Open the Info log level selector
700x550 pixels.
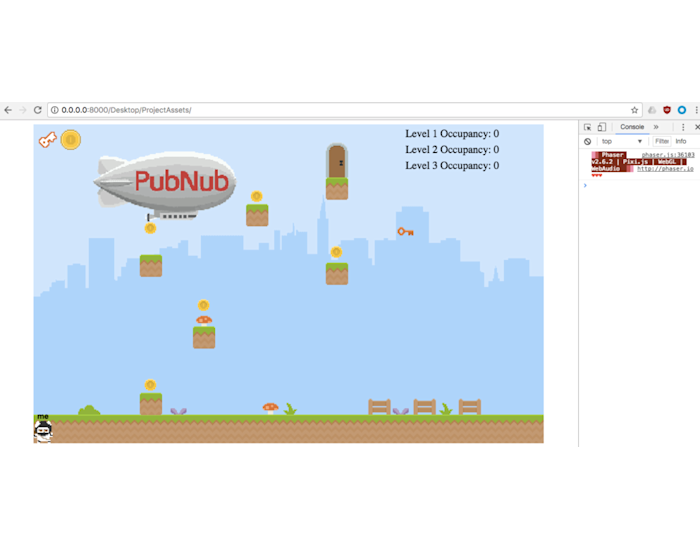pyautogui.click(x=681, y=142)
